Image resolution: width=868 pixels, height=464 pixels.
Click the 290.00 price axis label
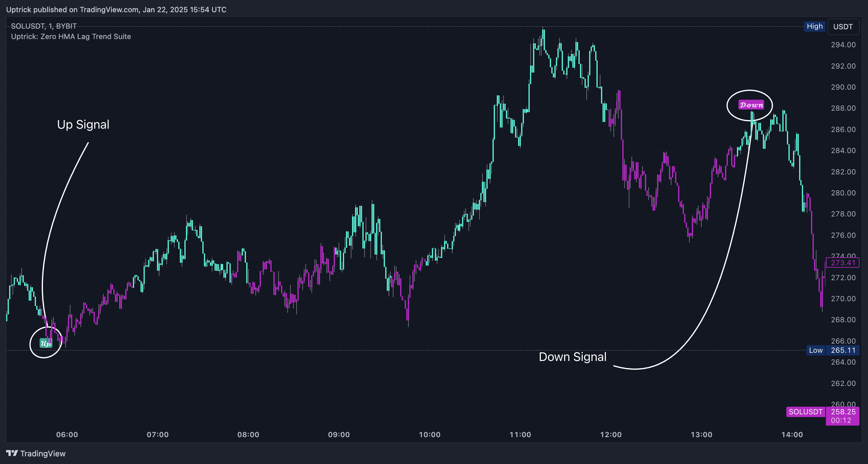click(843, 87)
